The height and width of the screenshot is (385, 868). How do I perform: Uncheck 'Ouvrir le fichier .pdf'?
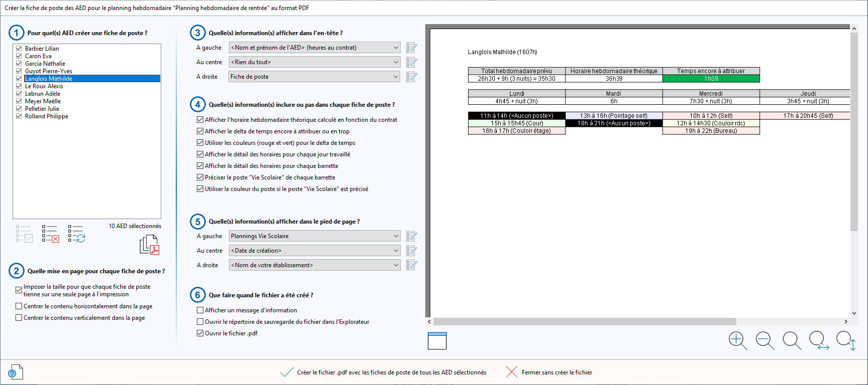tap(200, 333)
